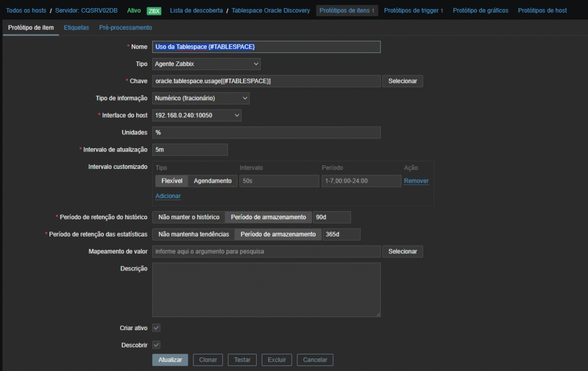Switch to Pré-processamento tab
Screen dimensions: 588x371
126,28
